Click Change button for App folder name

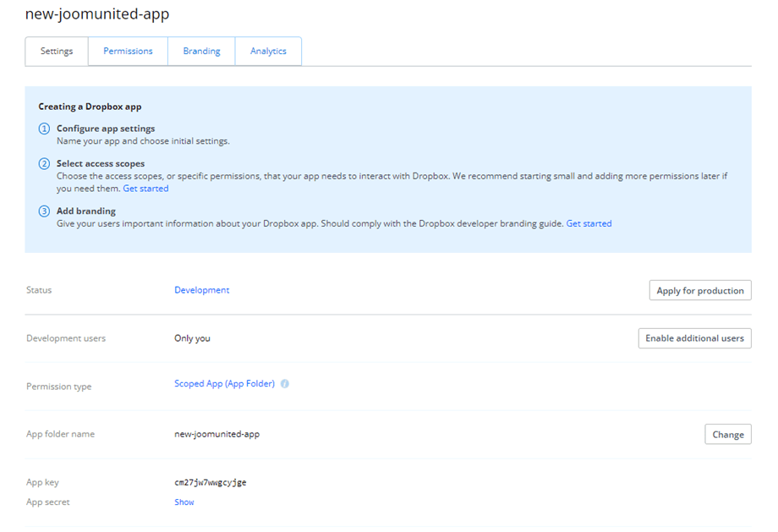[x=727, y=435]
